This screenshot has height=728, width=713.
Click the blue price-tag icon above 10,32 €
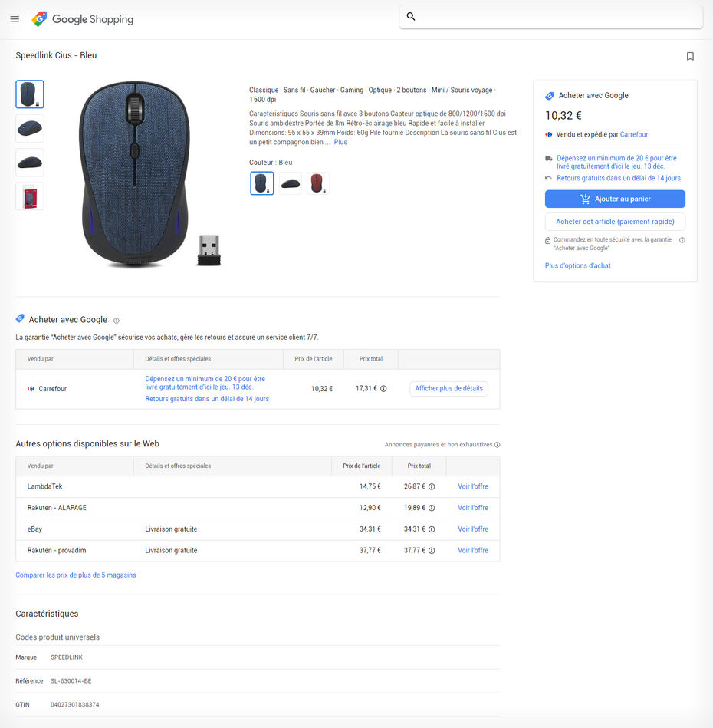tap(549, 95)
